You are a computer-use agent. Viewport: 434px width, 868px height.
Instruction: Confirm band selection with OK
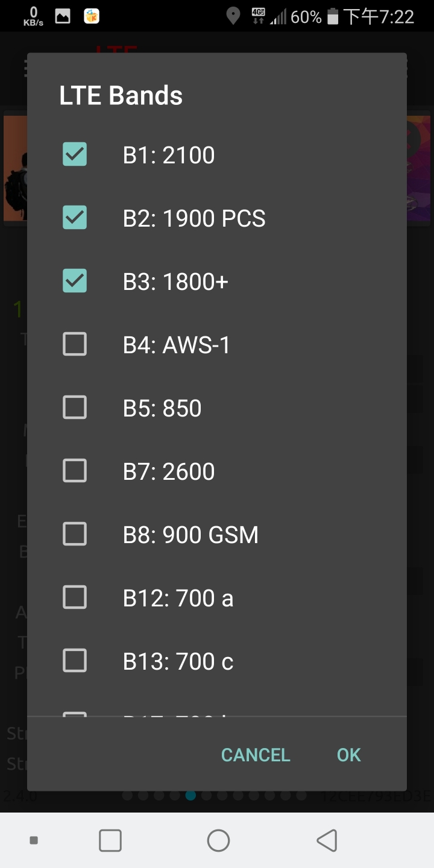348,755
